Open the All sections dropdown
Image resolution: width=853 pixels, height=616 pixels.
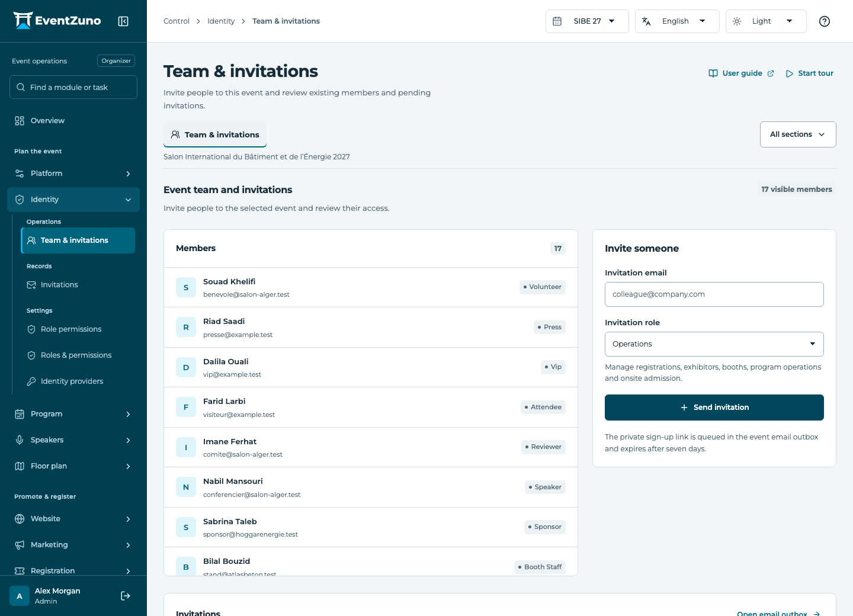[x=798, y=134]
